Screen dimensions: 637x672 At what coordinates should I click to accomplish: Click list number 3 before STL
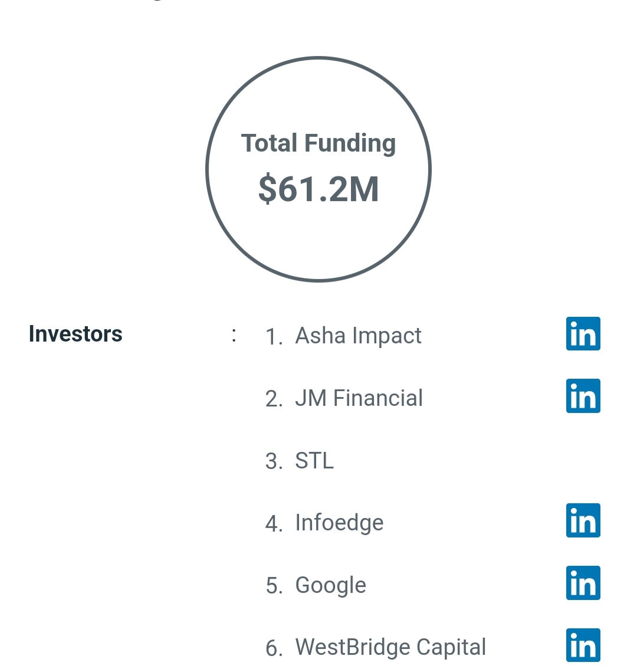(x=274, y=461)
